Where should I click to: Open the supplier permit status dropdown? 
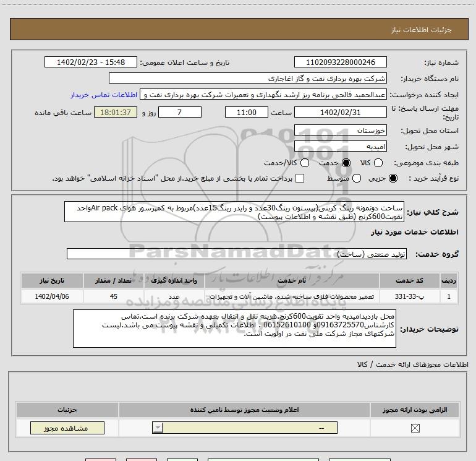point(245,428)
